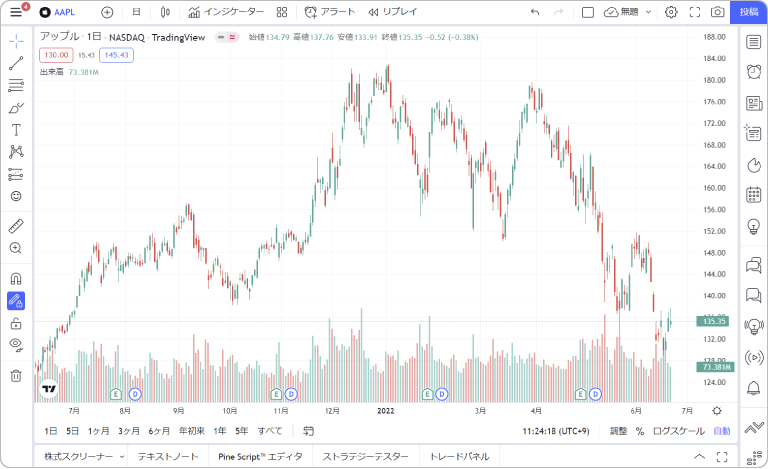This screenshot has height=469, width=768.
Task: Open the chart layout selector square
Action: [588, 12]
